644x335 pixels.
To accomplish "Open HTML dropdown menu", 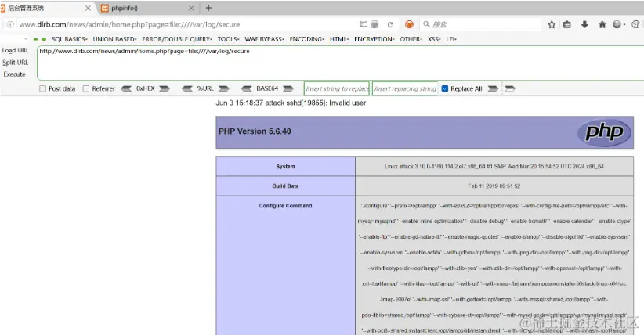I will click(x=339, y=39).
